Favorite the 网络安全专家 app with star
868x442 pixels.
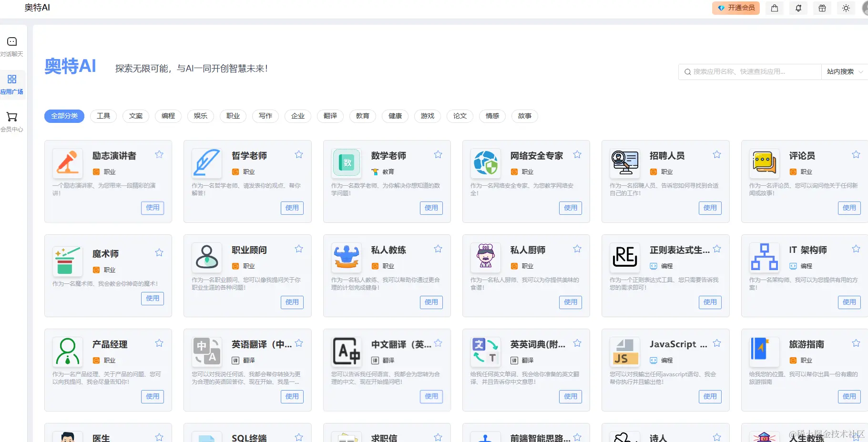tap(577, 154)
